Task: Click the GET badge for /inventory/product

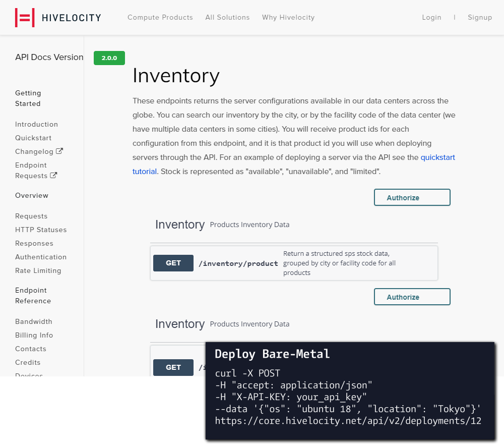Action: (x=173, y=263)
